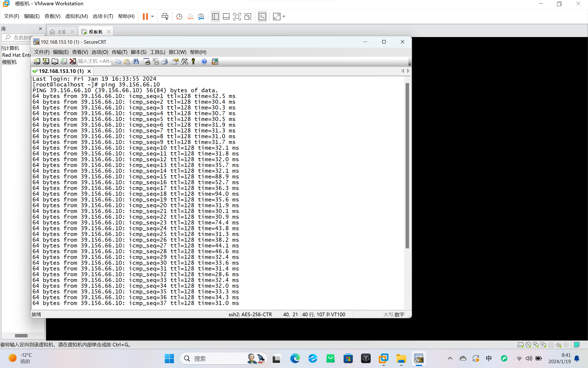Viewport: 588px width, 368px height.
Task: Click VMware CD/DVD status icon
Action: point(528,345)
